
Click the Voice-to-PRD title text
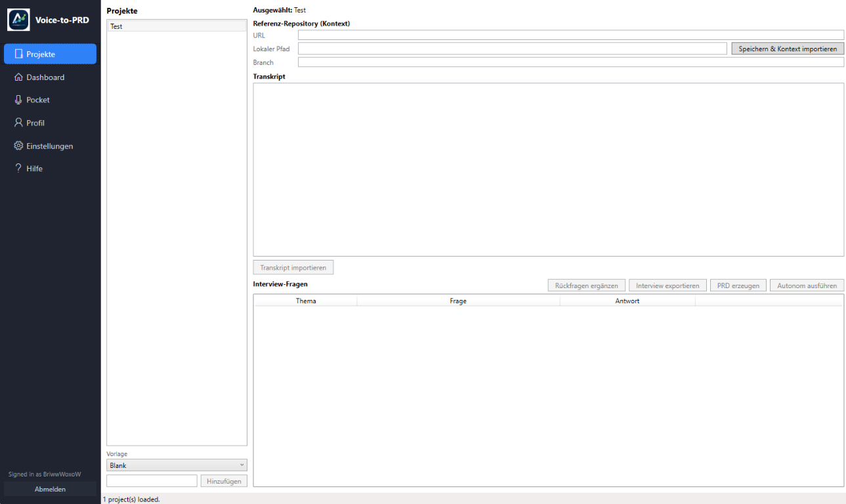pyautogui.click(x=62, y=20)
